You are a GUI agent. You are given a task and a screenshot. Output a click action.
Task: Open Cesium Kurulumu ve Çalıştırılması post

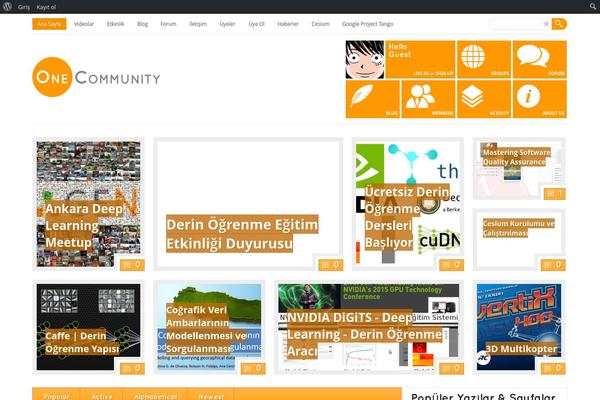click(x=518, y=228)
